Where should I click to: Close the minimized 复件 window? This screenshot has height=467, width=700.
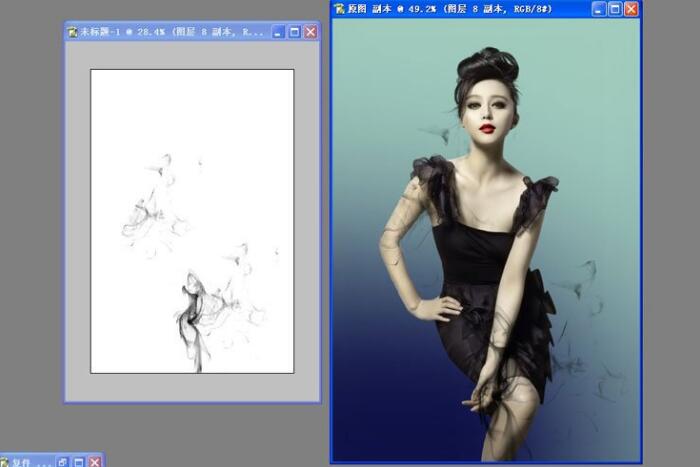coord(94,462)
